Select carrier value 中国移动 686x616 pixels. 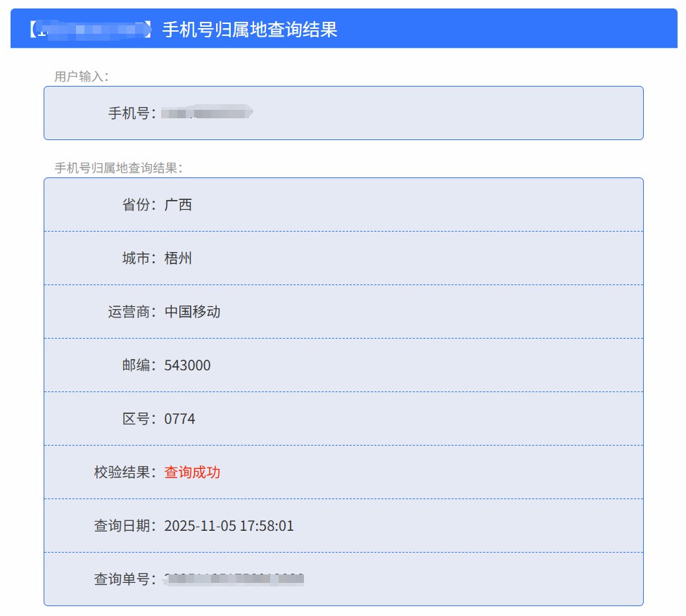(192, 312)
